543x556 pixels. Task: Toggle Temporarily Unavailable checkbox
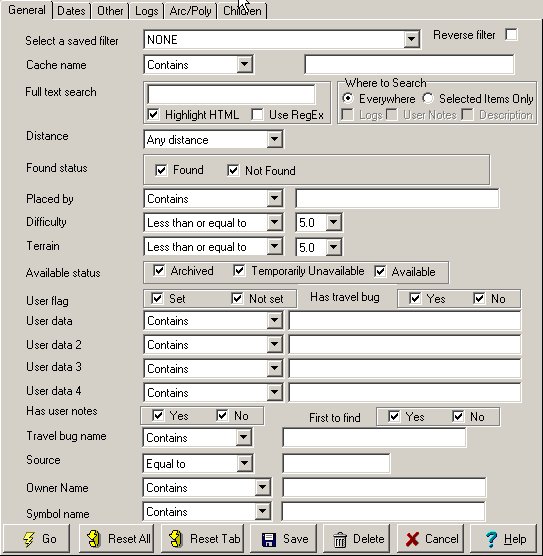click(x=239, y=271)
